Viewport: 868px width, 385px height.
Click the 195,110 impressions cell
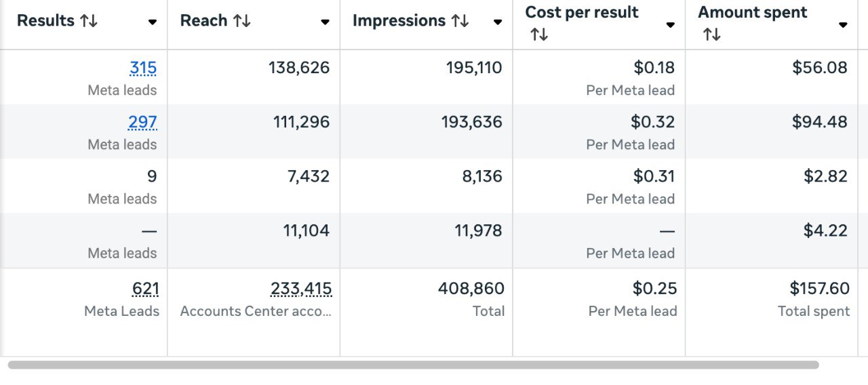tap(474, 68)
